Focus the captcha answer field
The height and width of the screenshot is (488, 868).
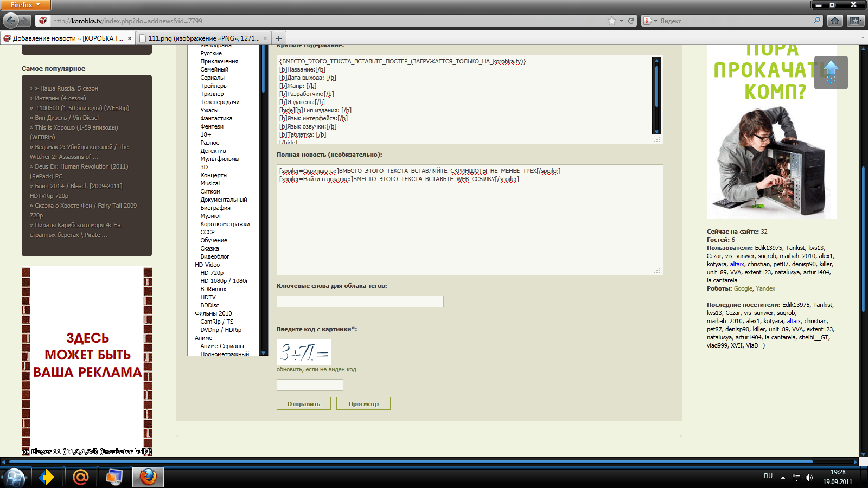pyautogui.click(x=310, y=385)
